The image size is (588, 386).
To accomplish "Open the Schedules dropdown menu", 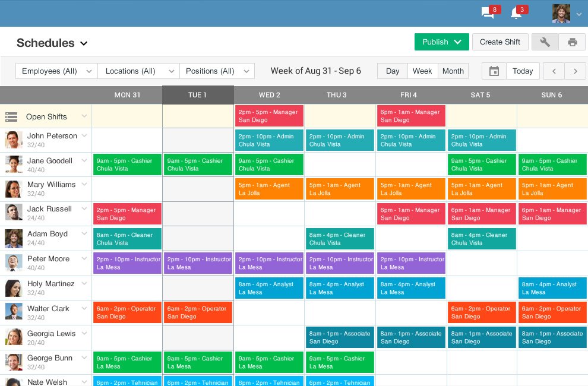I will point(83,43).
